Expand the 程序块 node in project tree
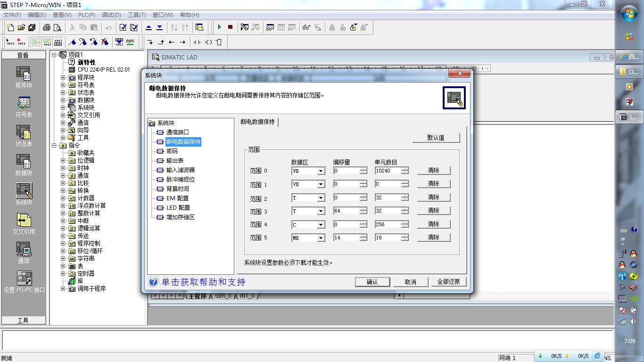The height and width of the screenshot is (362, 644). 63,77
